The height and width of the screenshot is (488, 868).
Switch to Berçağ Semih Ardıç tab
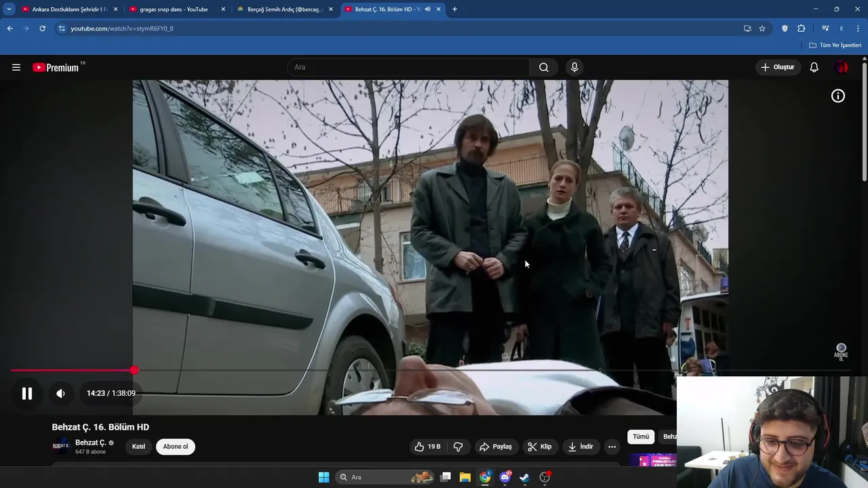coord(283,9)
